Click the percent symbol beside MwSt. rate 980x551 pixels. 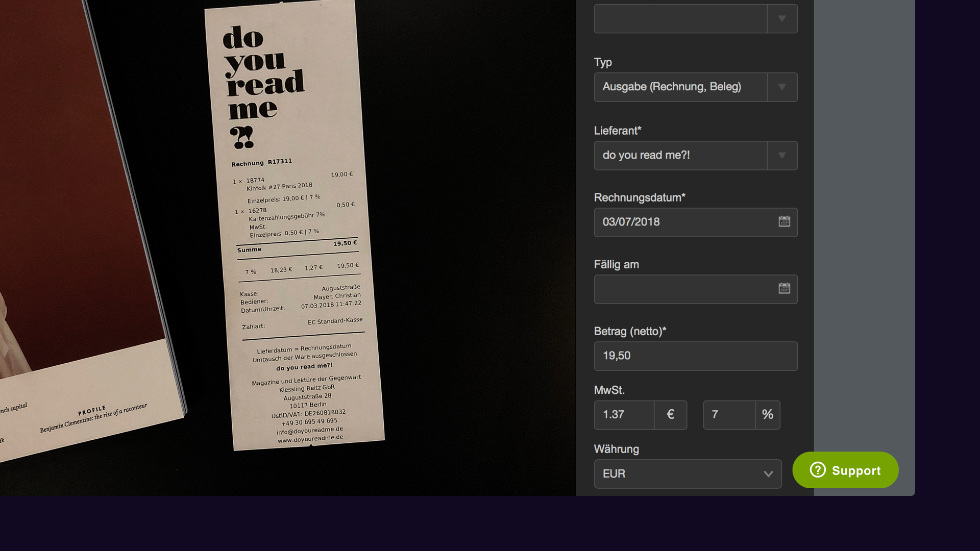coord(767,415)
